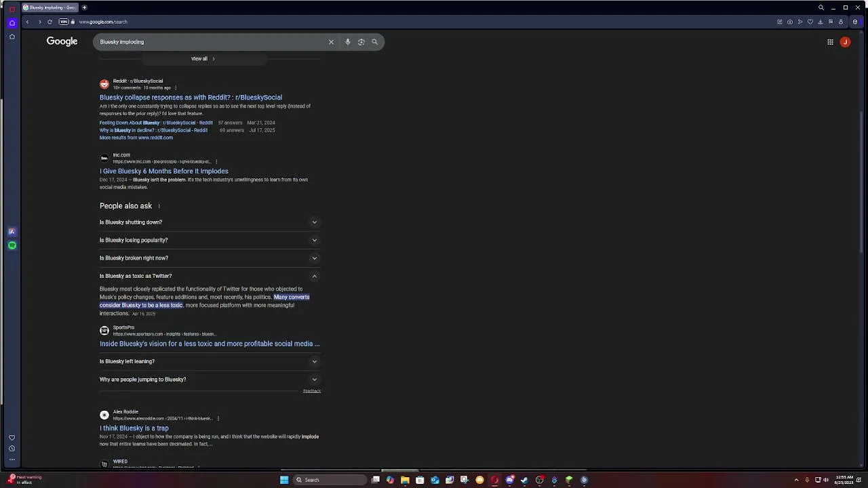Collapse Is Bluesky as toxic as Twitter
The height and width of the screenshot is (488, 868).
[210, 276]
